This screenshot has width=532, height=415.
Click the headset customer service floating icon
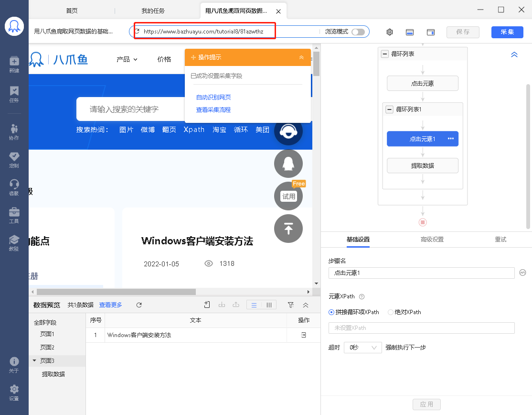point(288,131)
